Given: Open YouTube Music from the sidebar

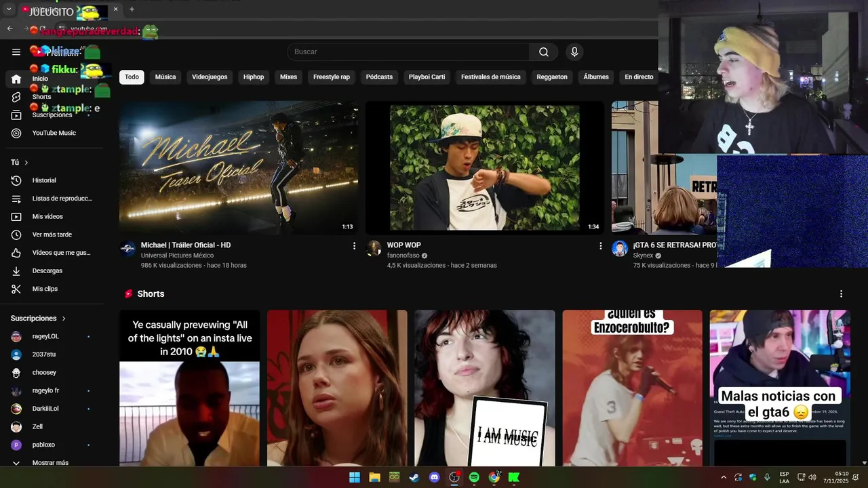Looking at the screenshot, I should click(54, 133).
